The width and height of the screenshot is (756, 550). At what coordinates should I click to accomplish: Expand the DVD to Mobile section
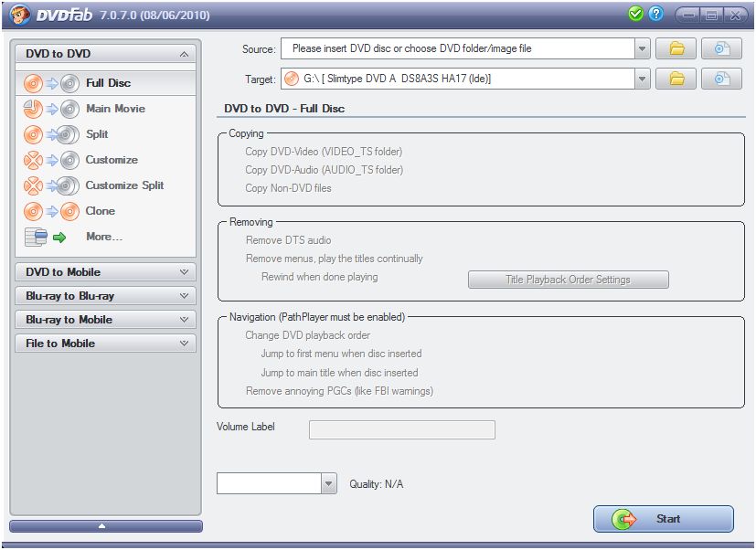pyautogui.click(x=106, y=272)
